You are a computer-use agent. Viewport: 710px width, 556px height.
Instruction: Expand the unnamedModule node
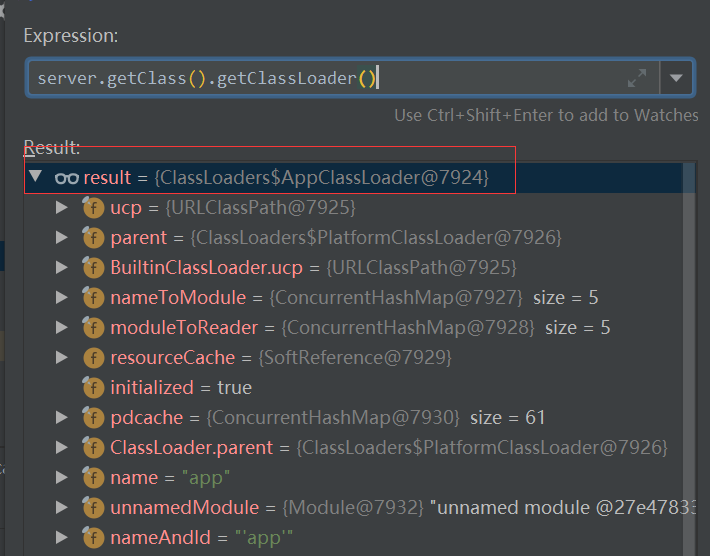tap(62, 508)
